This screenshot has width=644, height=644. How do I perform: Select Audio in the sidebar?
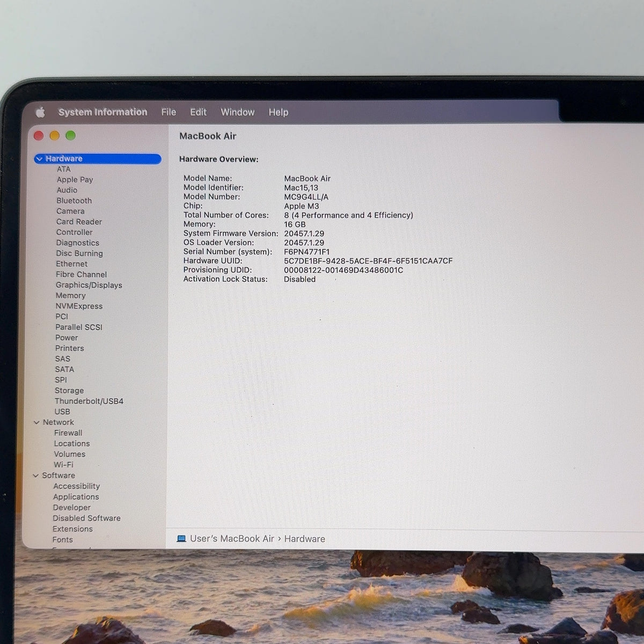[67, 190]
